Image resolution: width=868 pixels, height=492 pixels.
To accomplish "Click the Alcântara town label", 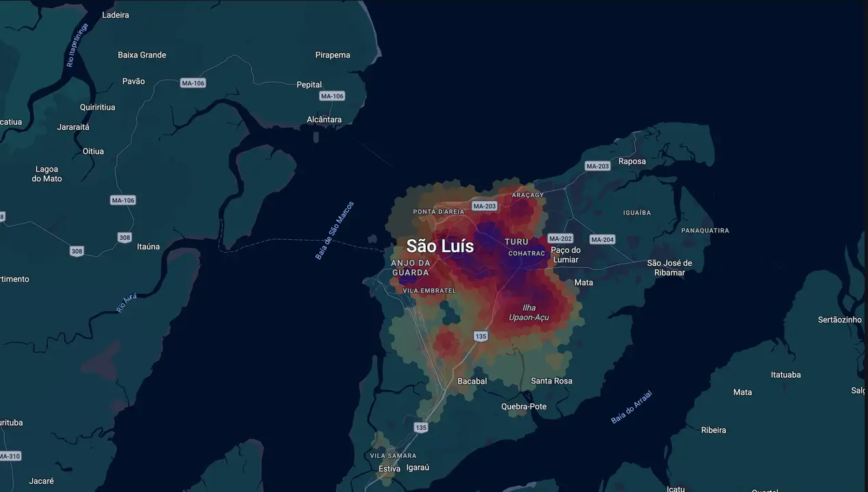I will point(324,120).
